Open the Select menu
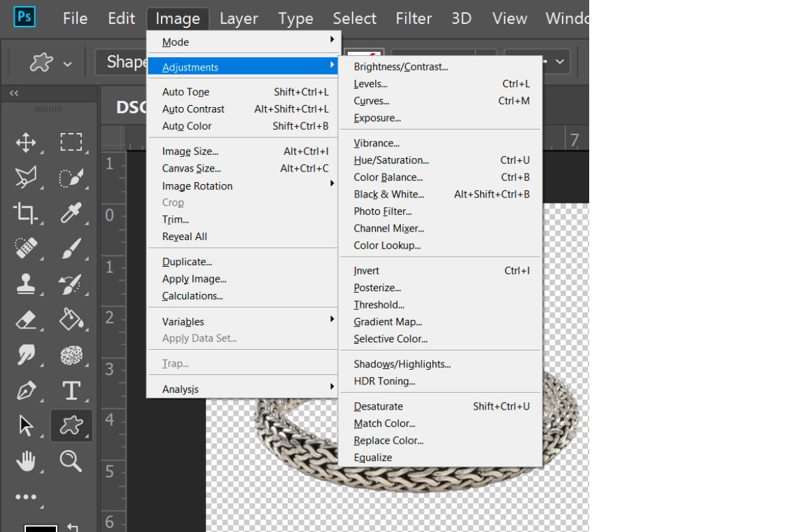 (354, 19)
